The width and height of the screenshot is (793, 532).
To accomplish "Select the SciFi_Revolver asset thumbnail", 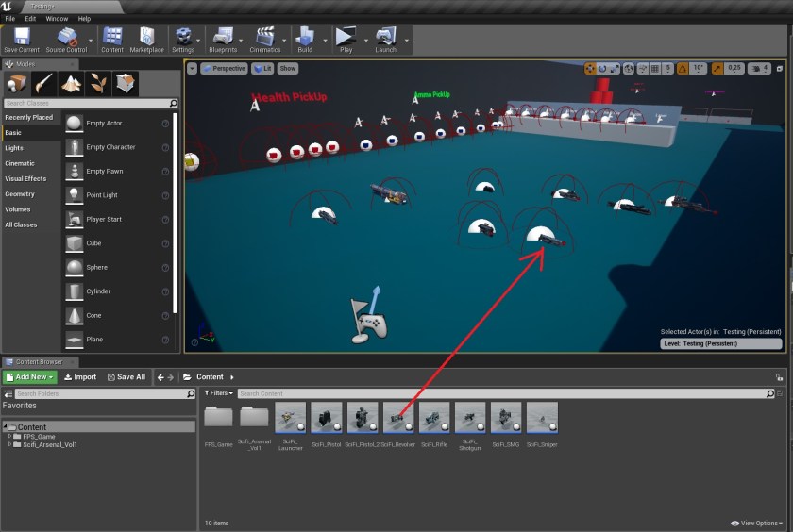I will click(399, 418).
